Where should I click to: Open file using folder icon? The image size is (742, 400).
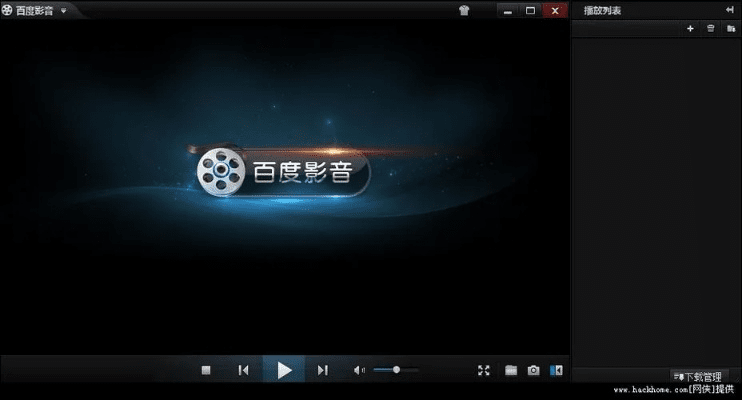[511, 370]
